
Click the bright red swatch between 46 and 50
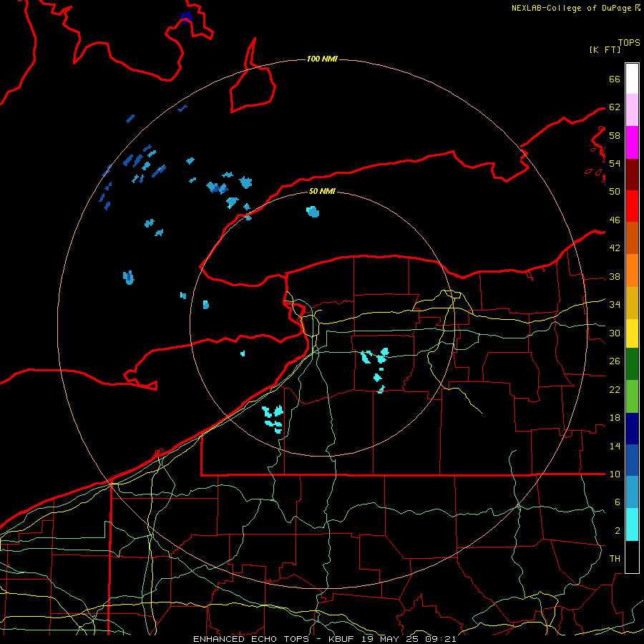(x=632, y=206)
